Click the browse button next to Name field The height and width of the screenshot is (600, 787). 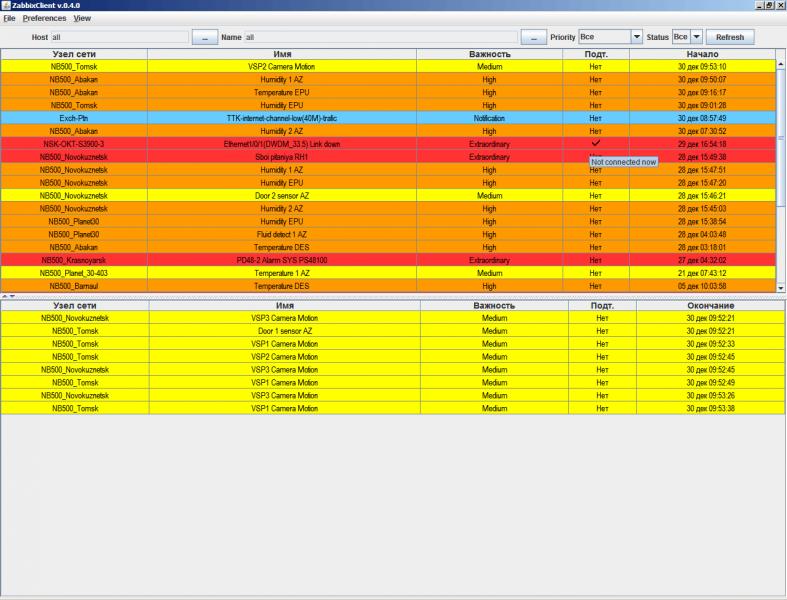pos(534,37)
